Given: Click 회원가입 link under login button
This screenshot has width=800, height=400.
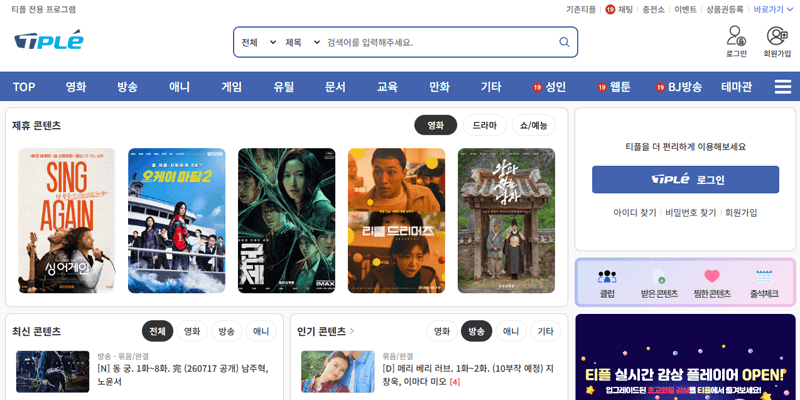Looking at the screenshot, I should click(x=741, y=213).
